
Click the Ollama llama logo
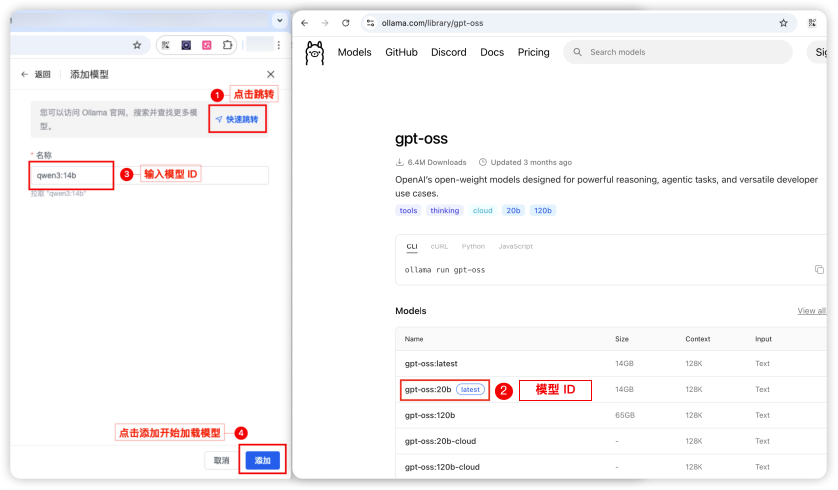click(x=314, y=53)
